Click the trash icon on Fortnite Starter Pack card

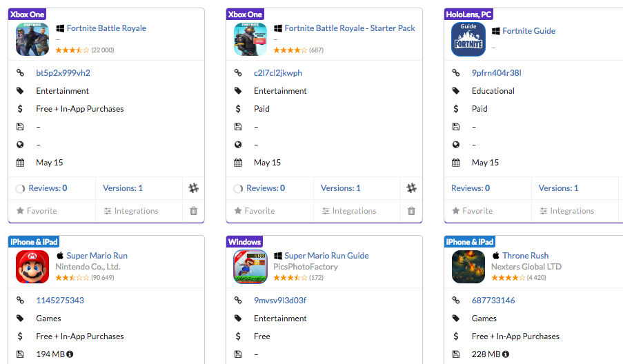pos(411,211)
